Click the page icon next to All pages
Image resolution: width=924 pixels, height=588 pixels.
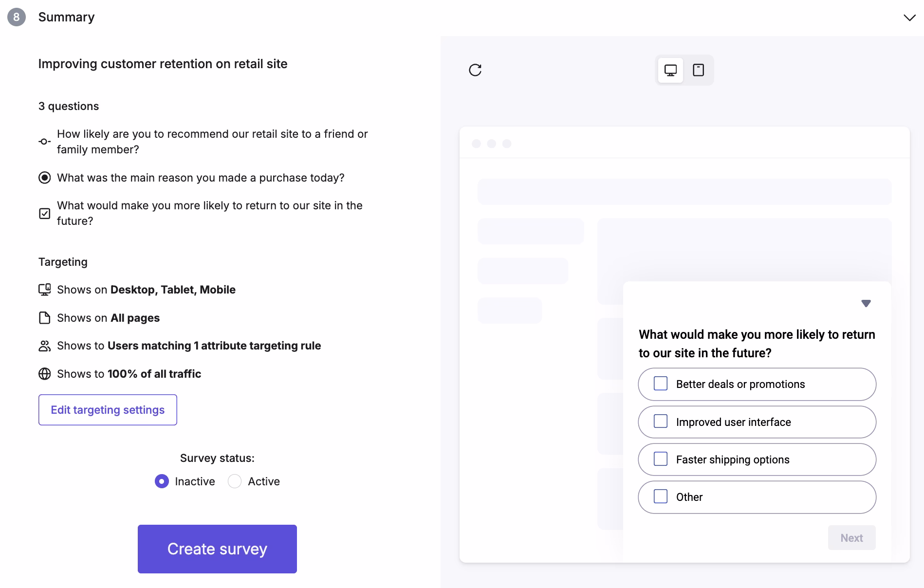point(44,318)
